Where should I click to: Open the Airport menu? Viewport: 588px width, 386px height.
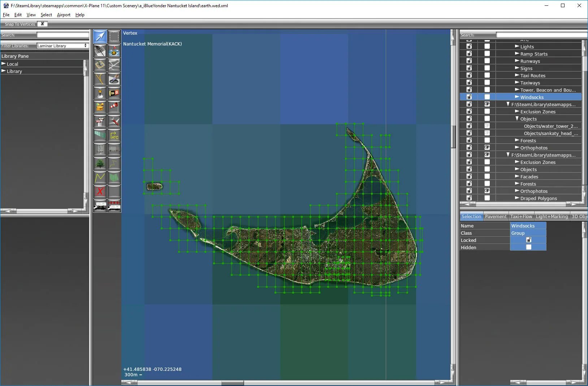point(64,15)
